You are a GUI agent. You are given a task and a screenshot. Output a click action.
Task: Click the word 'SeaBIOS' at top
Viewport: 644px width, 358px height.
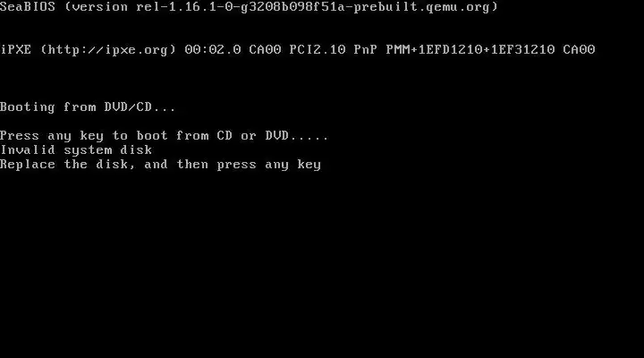[28, 7]
